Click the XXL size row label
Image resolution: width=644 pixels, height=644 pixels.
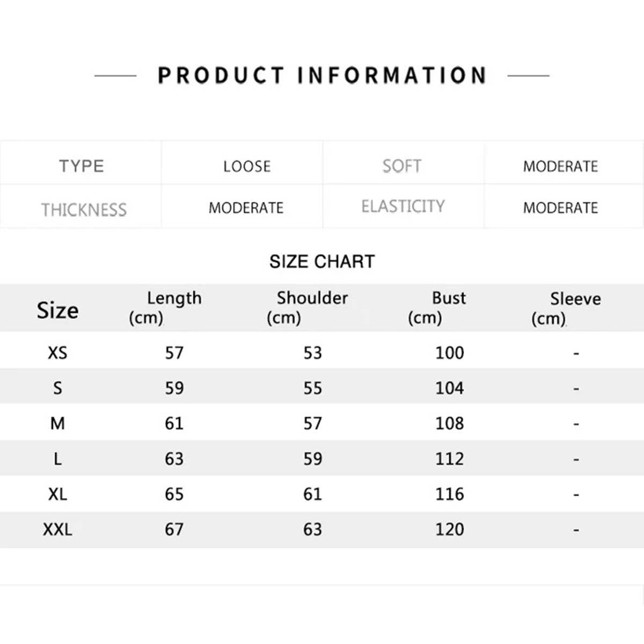pos(57,530)
